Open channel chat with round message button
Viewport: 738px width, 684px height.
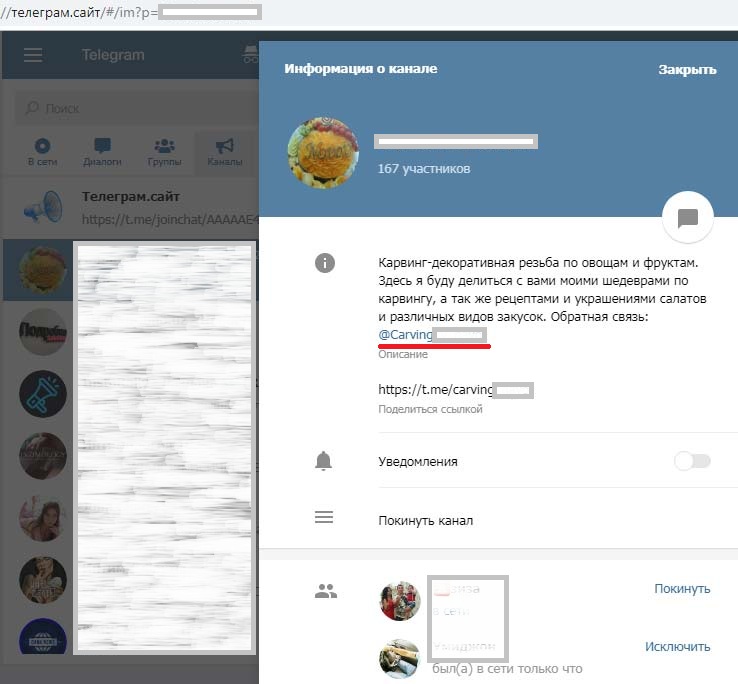coord(688,217)
